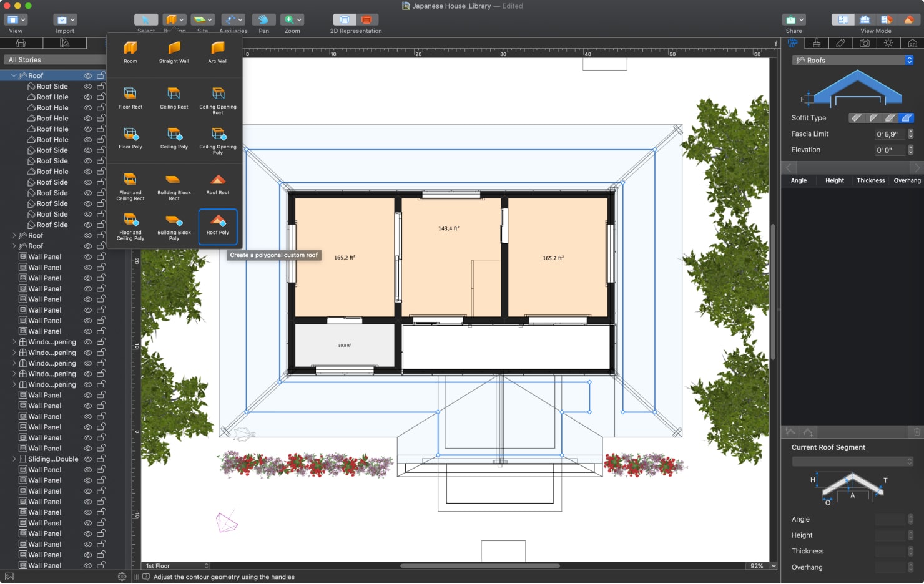Open the All Stories filter dropdown
Screen dimensions: 924x584
click(54, 60)
